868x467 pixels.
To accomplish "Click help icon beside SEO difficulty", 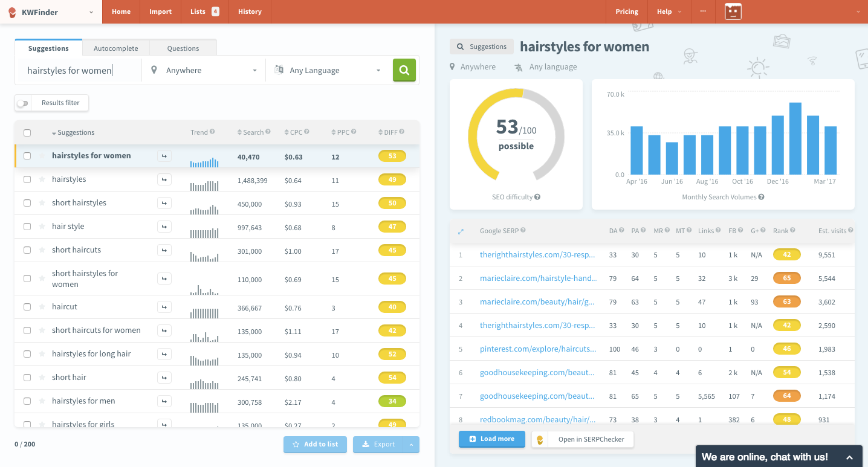I will pos(537,197).
